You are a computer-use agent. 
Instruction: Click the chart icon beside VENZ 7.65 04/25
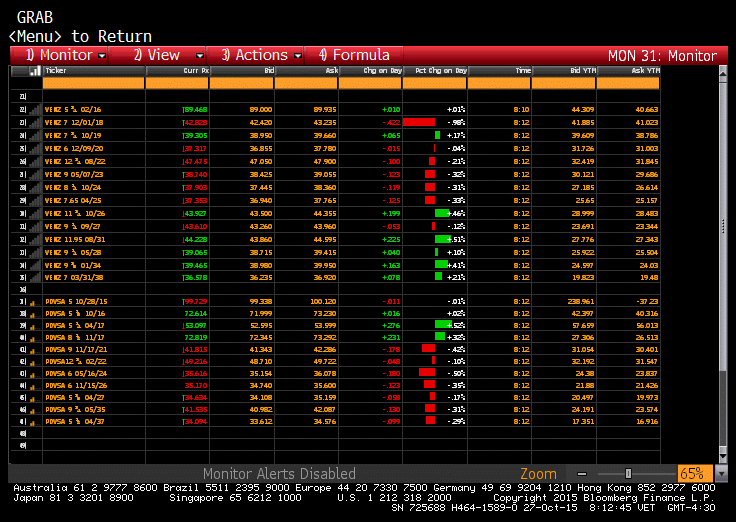click(35, 200)
